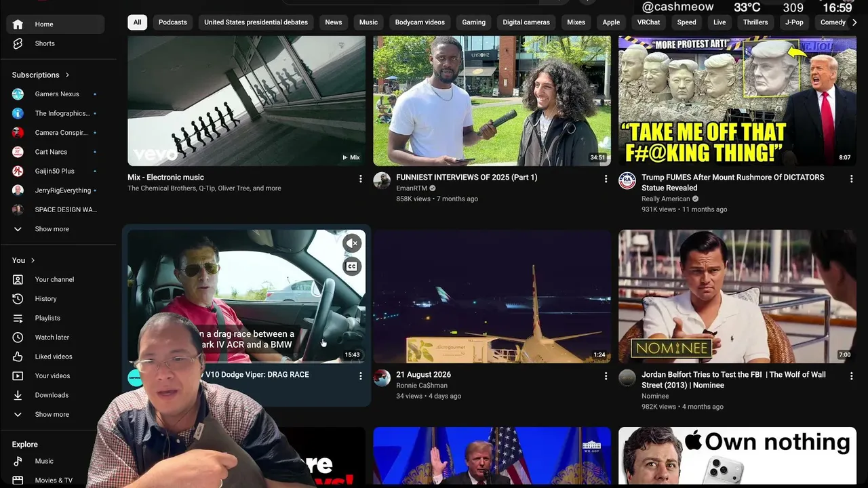Select the Apple filter chip
This screenshot has width=868, height=488.
tap(611, 22)
